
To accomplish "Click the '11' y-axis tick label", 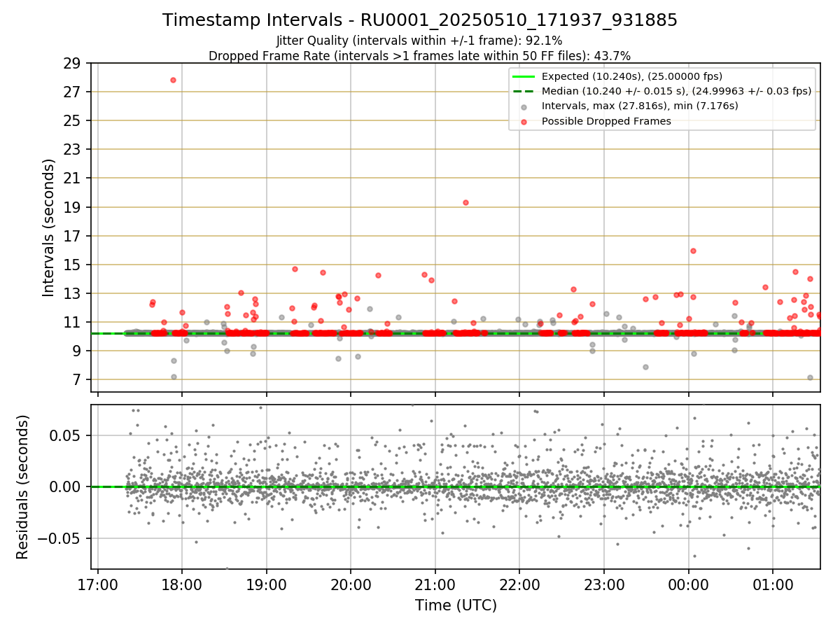I will (x=73, y=323).
